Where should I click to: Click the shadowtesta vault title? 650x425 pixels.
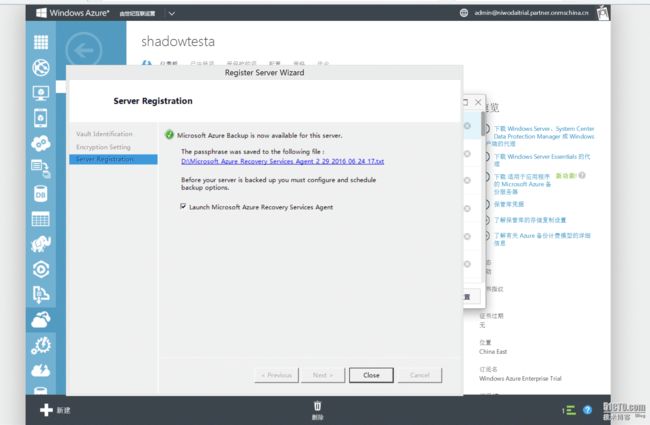pos(178,41)
